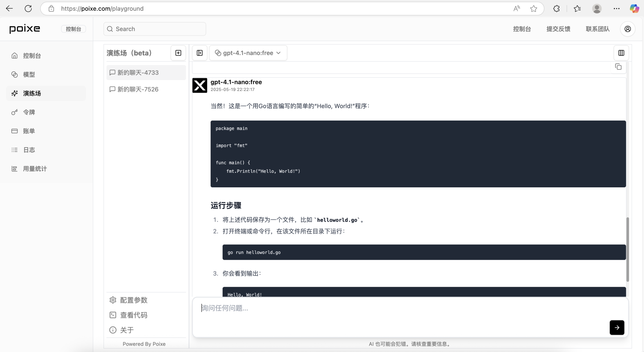This screenshot has width=644, height=352.
Task: Click the gpt-4.1-nano:free message title
Action: coord(236,82)
